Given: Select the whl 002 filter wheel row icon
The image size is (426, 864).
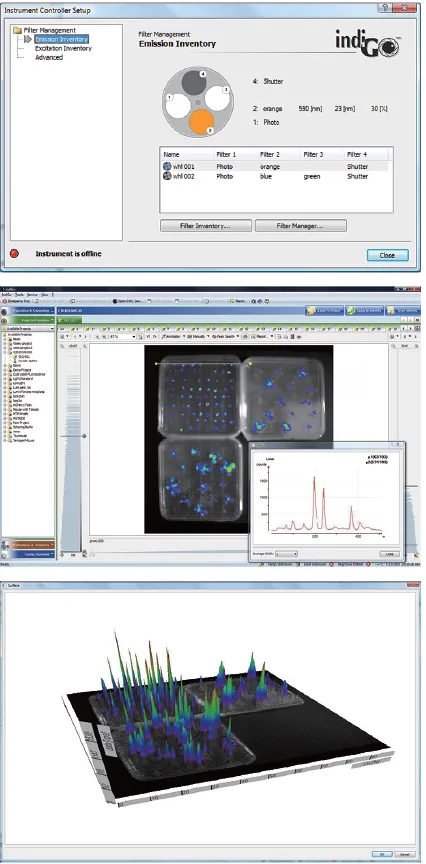Looking at the screenshot, I should pyautogui.click(x=167, y=176).
